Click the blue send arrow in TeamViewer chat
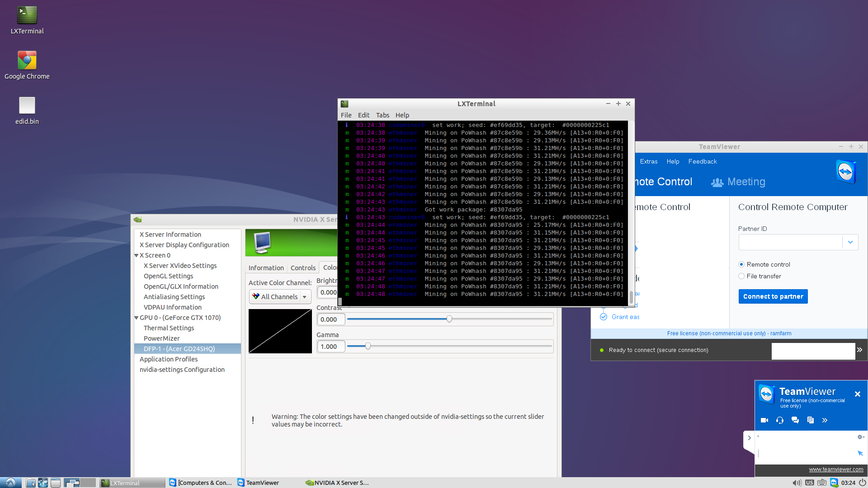Viewport: 868px width, 488px height. [860, 453]
